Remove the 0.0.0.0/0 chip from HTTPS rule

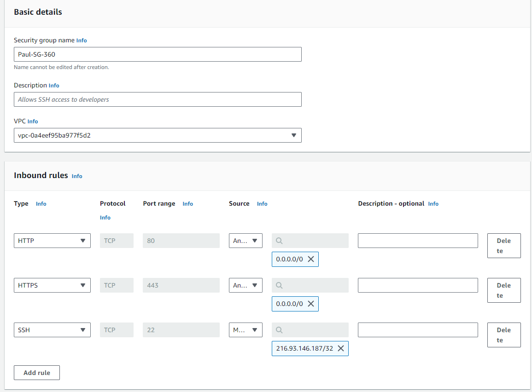[x=311, y=304]
